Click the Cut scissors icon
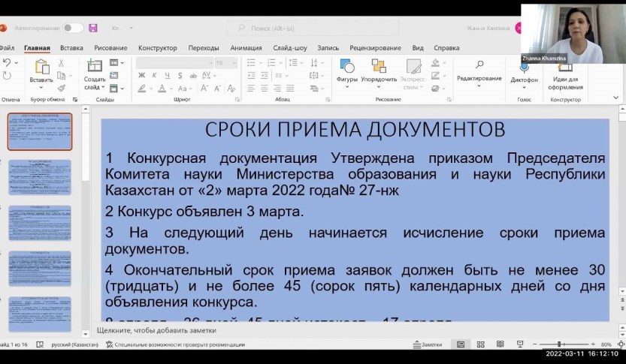The image size is (626, 364). (61, 63)
